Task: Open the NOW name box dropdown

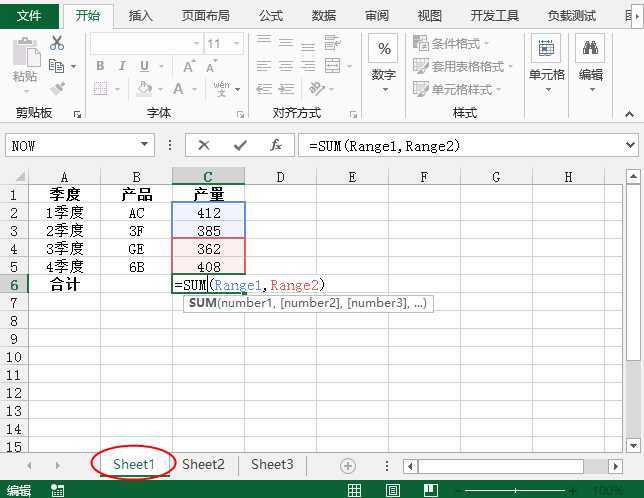Action: tap(144, 145)
